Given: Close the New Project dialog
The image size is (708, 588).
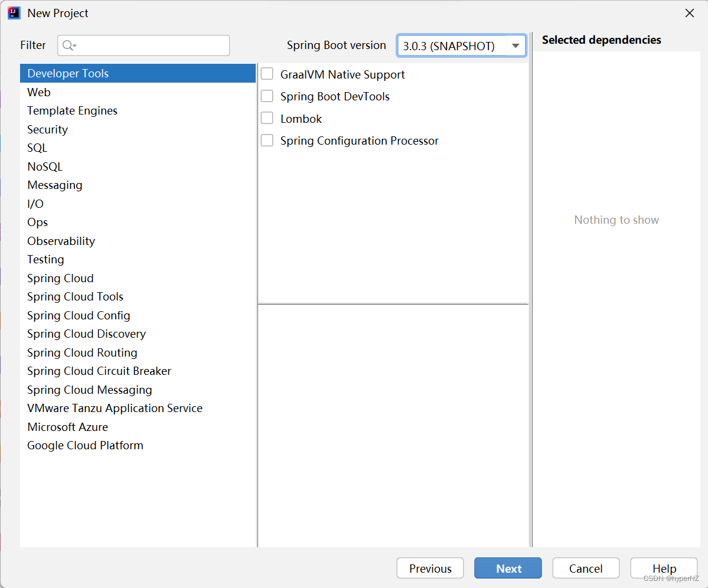Looking at the screenshot, I should [x=690, y=13].
